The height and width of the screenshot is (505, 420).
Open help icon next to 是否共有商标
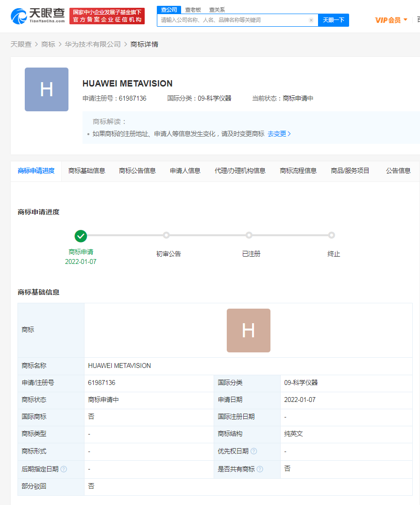pyautogui.click(x=260, y=469)
